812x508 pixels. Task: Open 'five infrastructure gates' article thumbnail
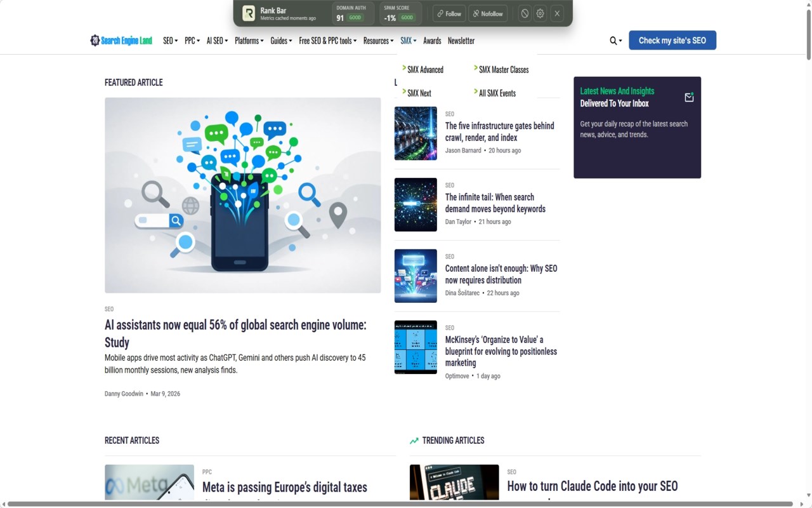(416, 133)
